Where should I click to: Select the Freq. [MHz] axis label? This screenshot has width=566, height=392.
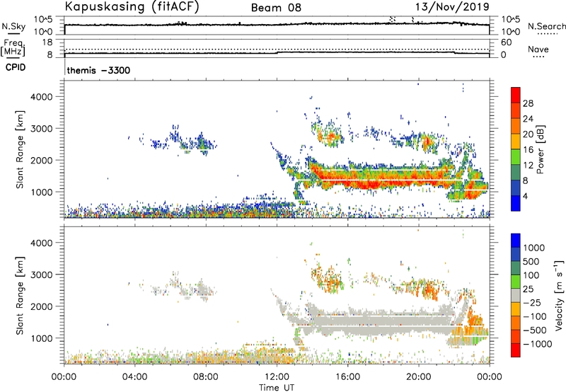point(13,48)
